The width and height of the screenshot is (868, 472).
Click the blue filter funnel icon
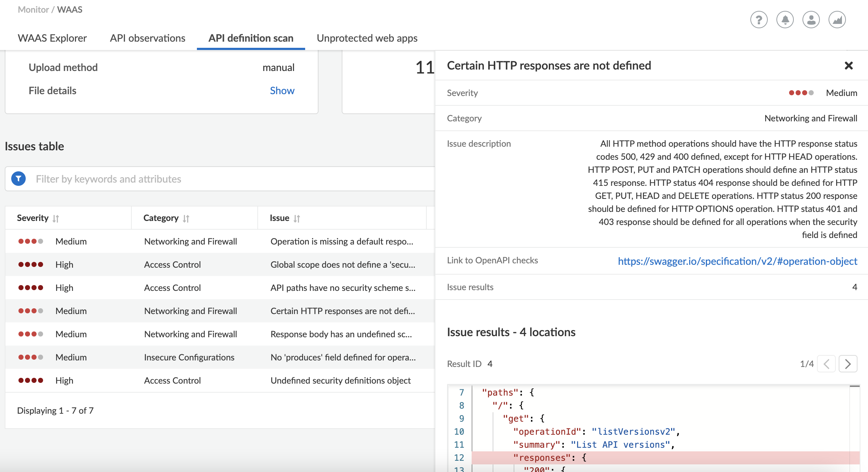click(x=18, y=179)
